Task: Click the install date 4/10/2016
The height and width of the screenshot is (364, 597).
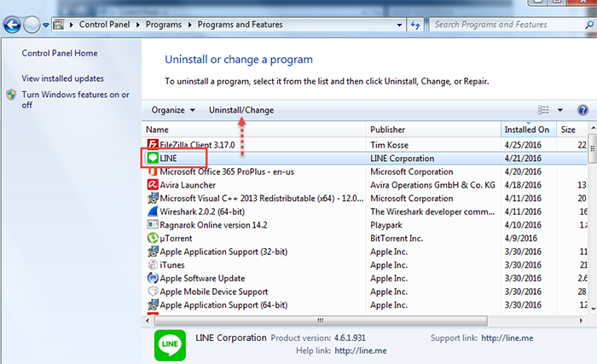Action: pyautogui.click(x=523, y=225)
